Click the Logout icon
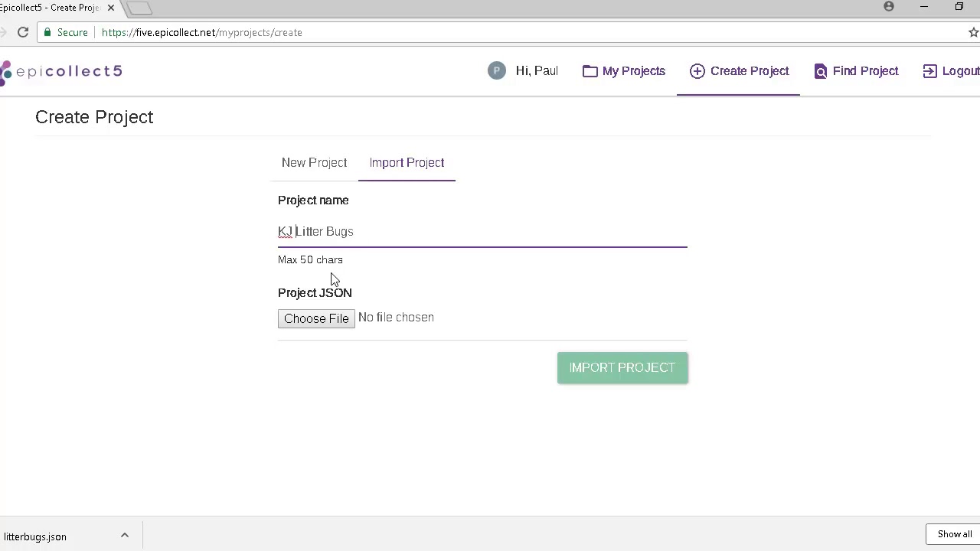This screenshot has height=551, width=980. 929,71
